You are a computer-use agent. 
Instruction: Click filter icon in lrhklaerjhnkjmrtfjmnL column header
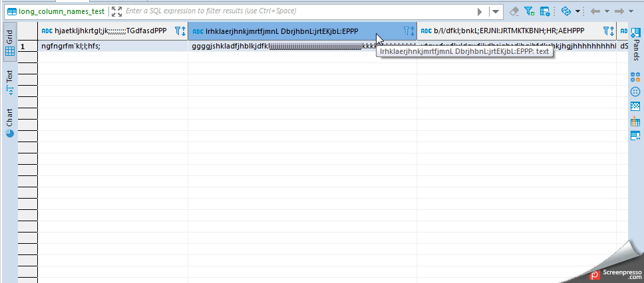[406, 31]
